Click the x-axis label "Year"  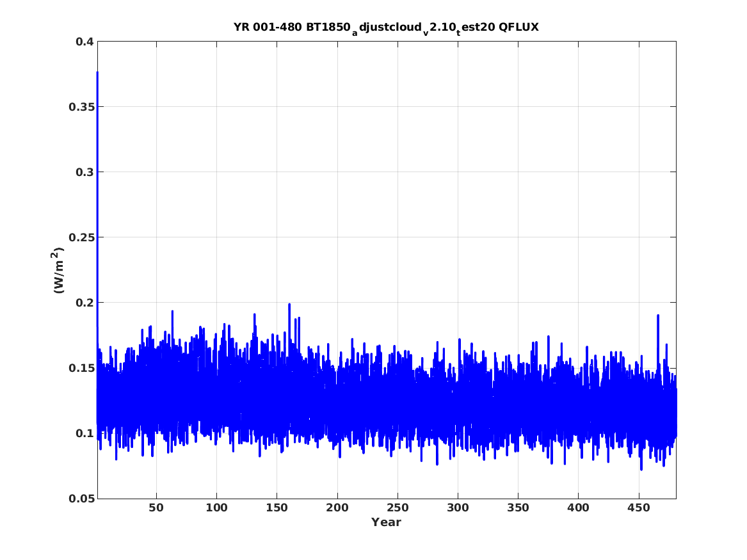pyautogui.click(x=387, y=522)
